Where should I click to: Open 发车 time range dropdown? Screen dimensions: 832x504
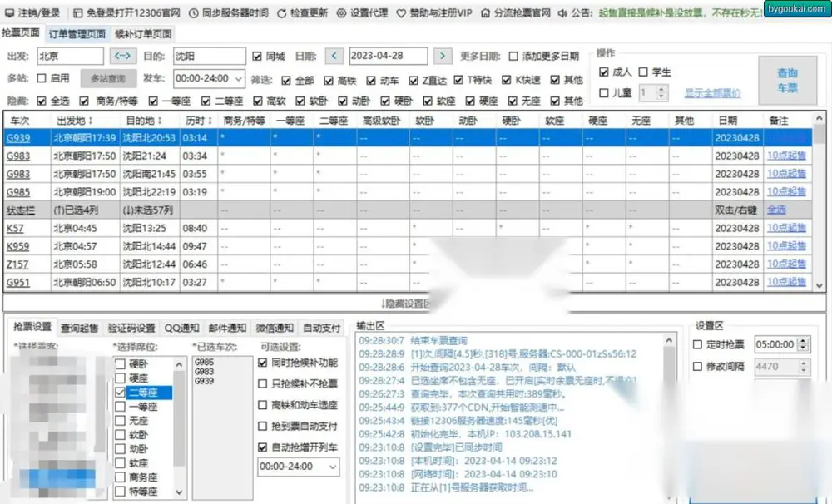(209, 78)
